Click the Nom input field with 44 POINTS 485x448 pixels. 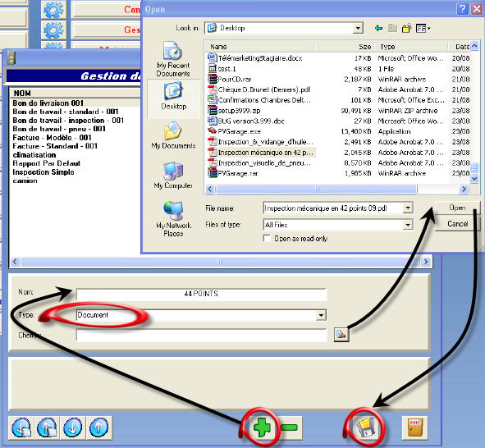pos(201,294)
